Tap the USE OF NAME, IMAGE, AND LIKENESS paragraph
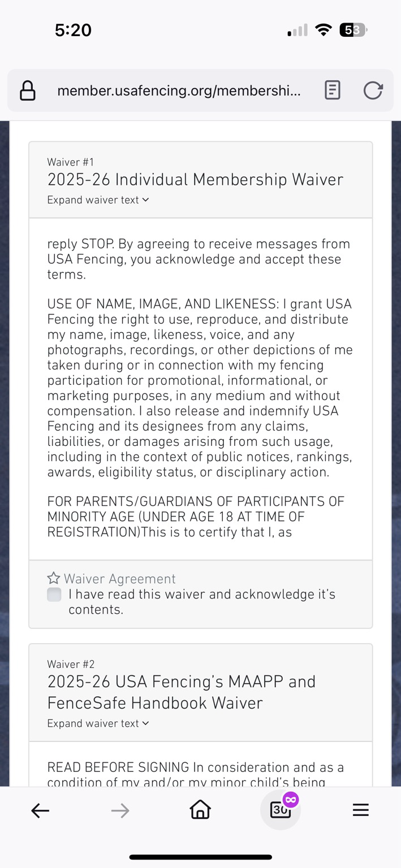Image resolution: width=401 pixels, height=868 pixels. (200, 388)
